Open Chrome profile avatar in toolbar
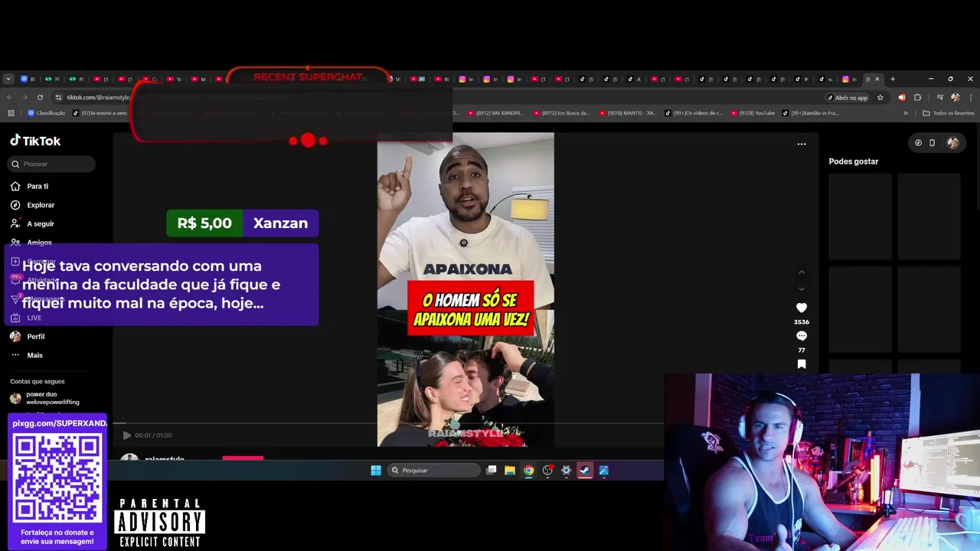Viewport: 980px width, 551px height. (955, 97)
